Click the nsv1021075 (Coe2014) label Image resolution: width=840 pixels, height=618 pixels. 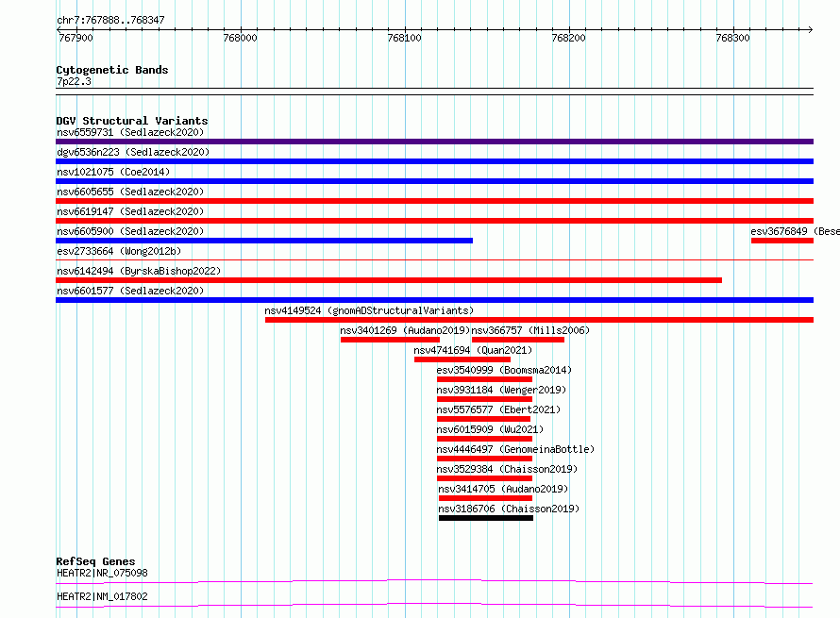[x=113, y=172]
